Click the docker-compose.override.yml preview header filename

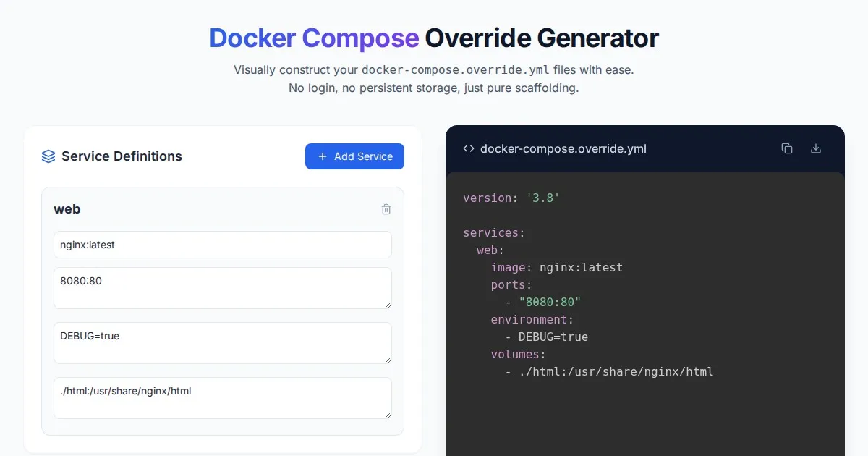click(563, 148)
